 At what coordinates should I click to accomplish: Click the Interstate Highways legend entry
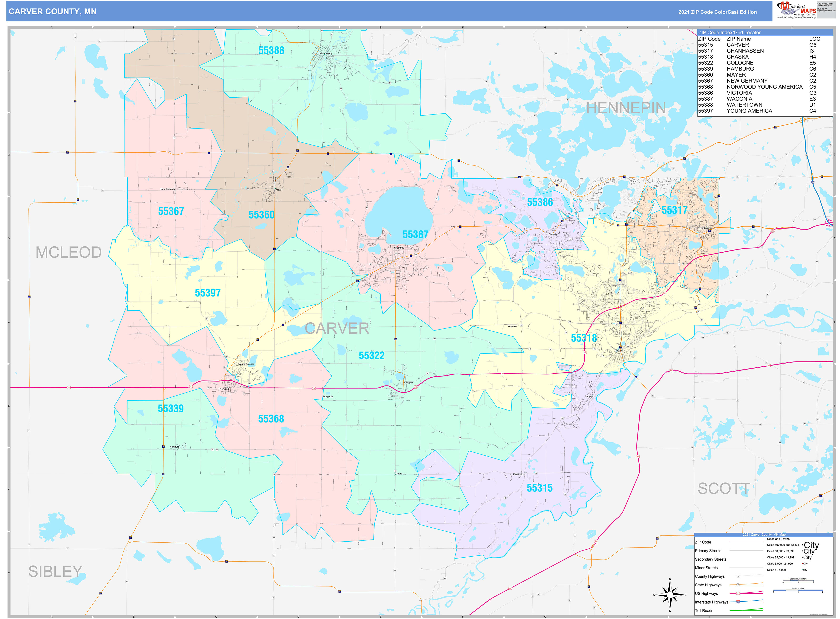729,602
